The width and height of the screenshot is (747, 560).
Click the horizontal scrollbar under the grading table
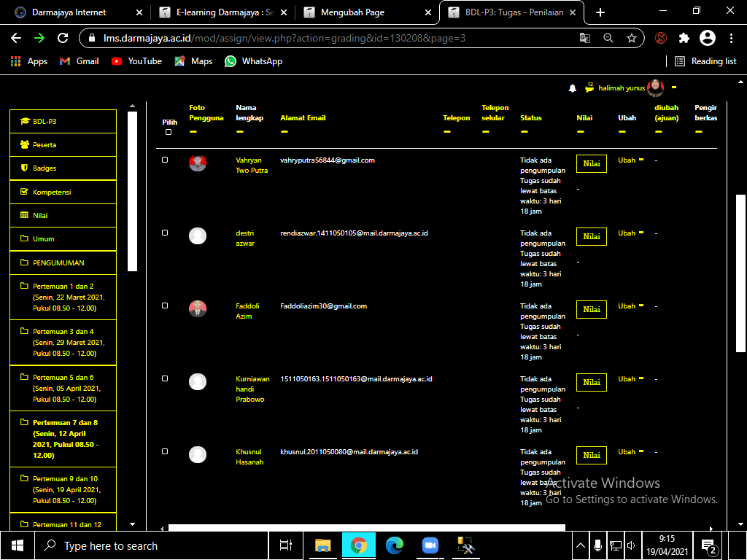click(367, 528)
